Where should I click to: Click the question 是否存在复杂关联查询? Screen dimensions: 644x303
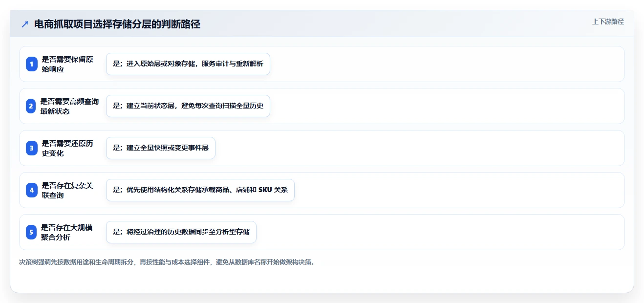67,190
